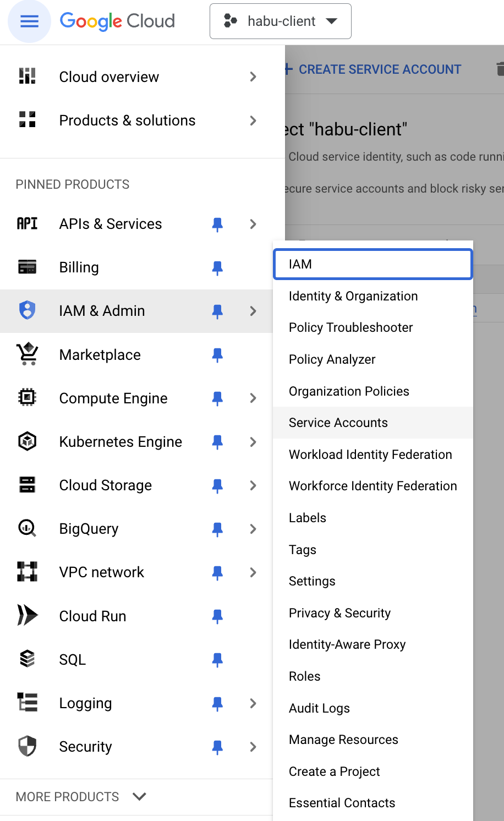
Task: Open the habu-client project selector dropdown
Action: [281, 21]
